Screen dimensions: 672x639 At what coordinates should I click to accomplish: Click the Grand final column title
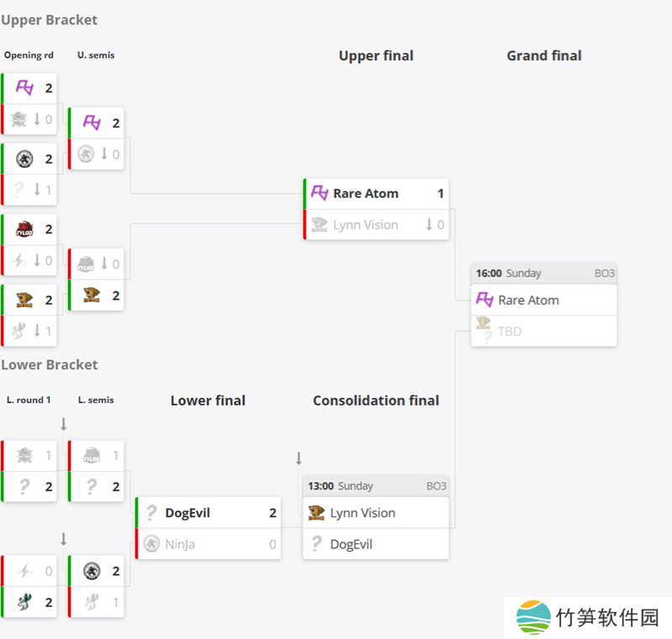(x=543, y=55)
